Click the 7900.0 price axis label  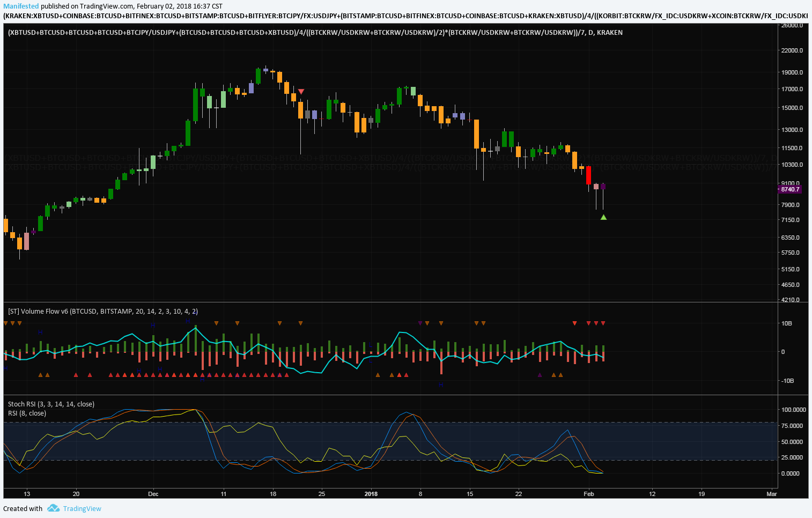pyautogui.click(x=791, y=205)
